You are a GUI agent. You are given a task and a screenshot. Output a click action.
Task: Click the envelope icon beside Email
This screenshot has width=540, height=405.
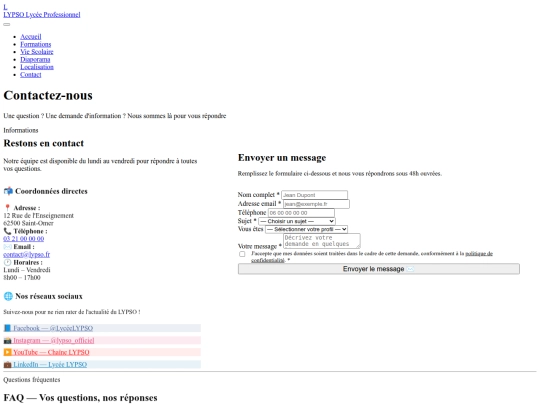tap(8, 247)
